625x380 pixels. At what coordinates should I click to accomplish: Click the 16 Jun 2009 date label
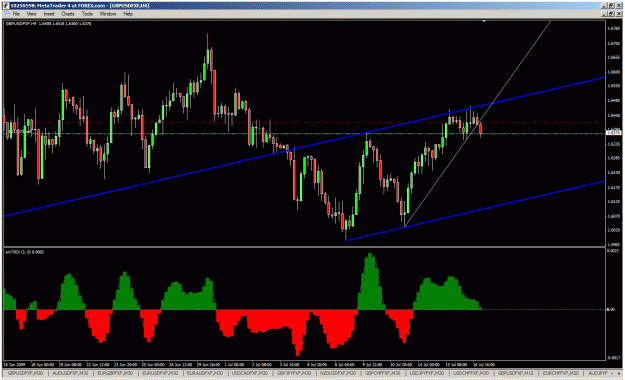click(x=14, y=365)
